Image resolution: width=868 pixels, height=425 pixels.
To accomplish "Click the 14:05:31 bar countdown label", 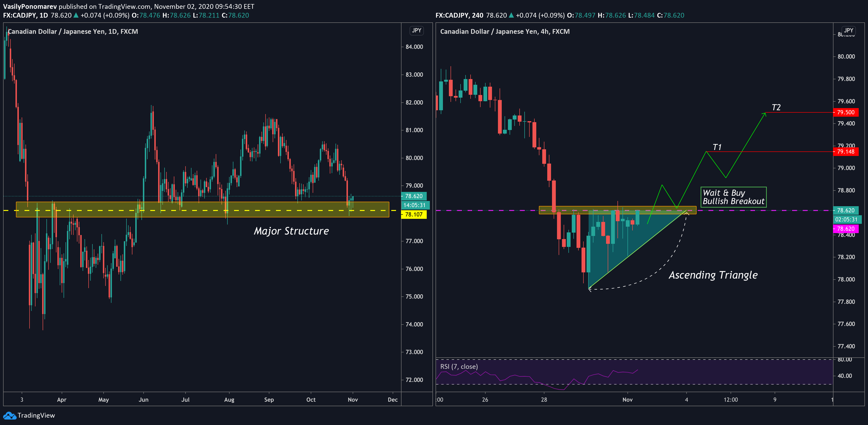I will pos(415,205).
